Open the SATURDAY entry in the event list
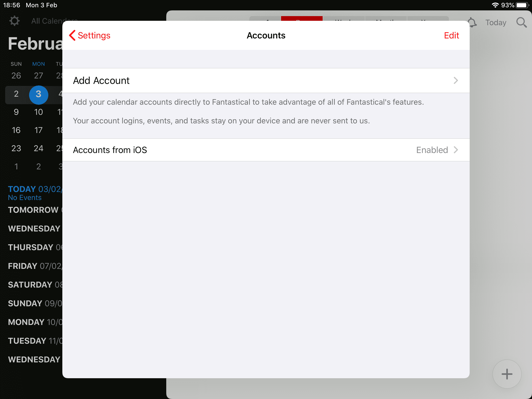Image resolution: width=532 pixels, height=399 pixels. (35, 285)
